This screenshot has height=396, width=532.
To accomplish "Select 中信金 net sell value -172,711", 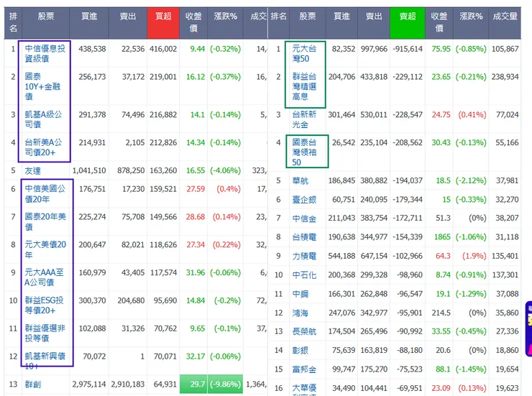I will (x=408, y=218).
